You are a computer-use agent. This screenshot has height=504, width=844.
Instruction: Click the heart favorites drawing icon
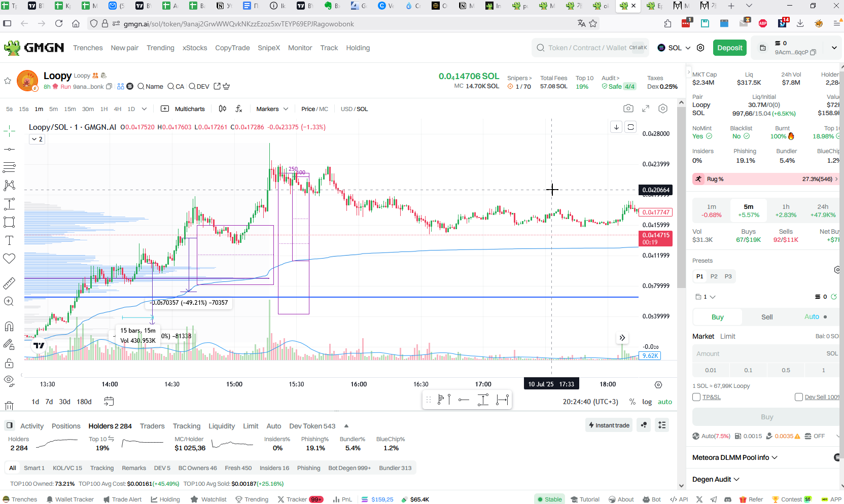point(9,259)
